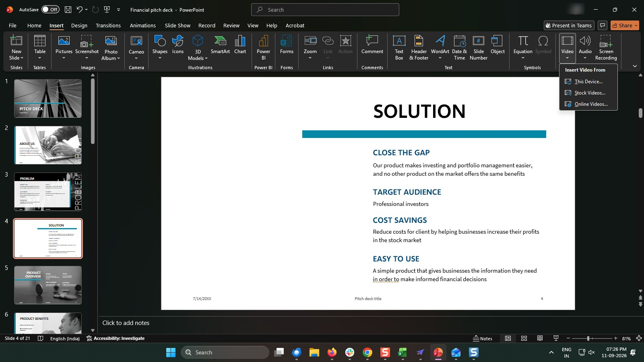This screenshot has width=644, height=362.
Task: Insert a Forms quiz
Action: pos(287,45)
